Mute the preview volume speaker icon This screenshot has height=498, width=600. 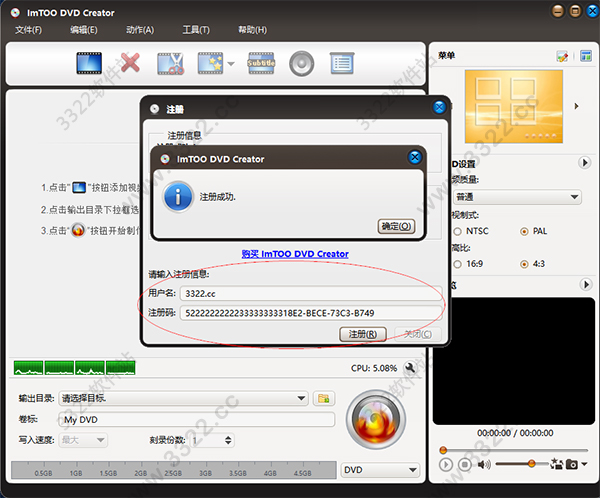pyautogui.click(x=484, y=465)
